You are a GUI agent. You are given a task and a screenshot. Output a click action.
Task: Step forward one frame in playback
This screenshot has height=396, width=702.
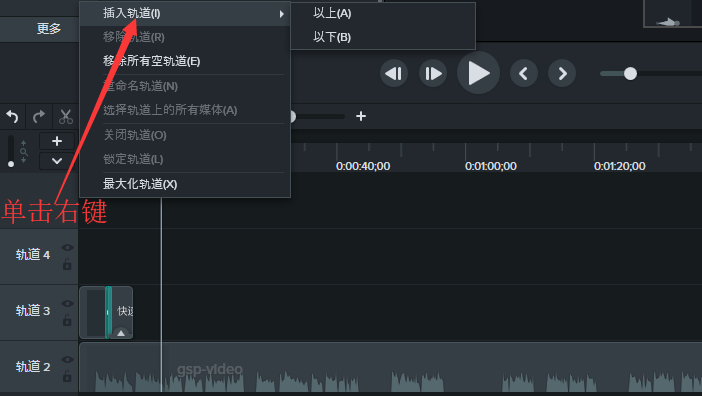click(432, 73)
